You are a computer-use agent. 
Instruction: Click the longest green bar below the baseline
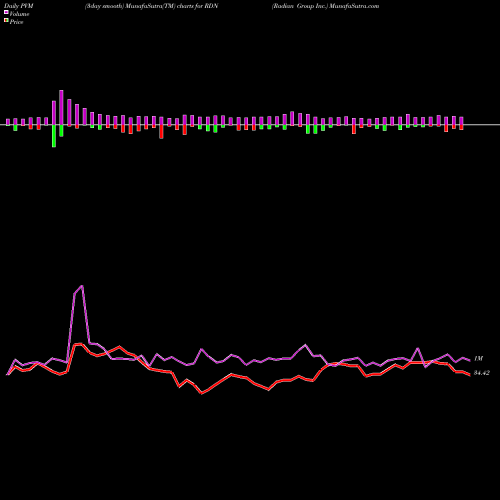coord(54,136)
